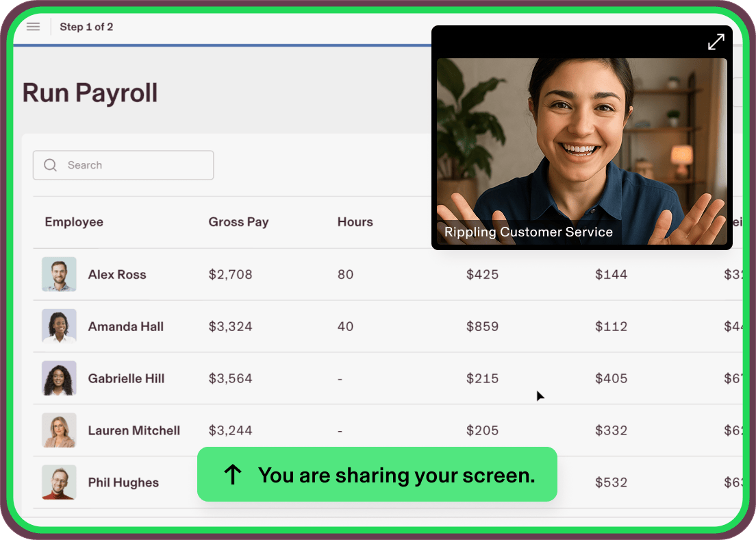
Task: Click the You are sharing your screen banner
Action: click(377, 474)
